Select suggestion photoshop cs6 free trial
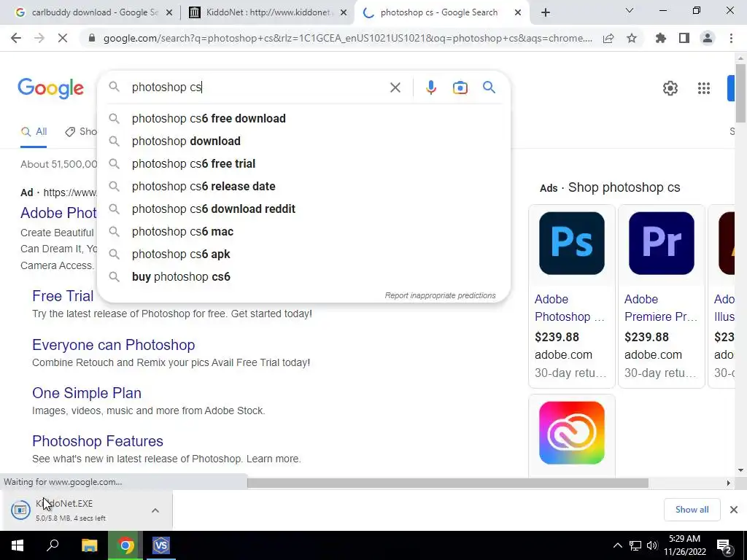This screenshot has height=560, width=747. click(193, 164)
